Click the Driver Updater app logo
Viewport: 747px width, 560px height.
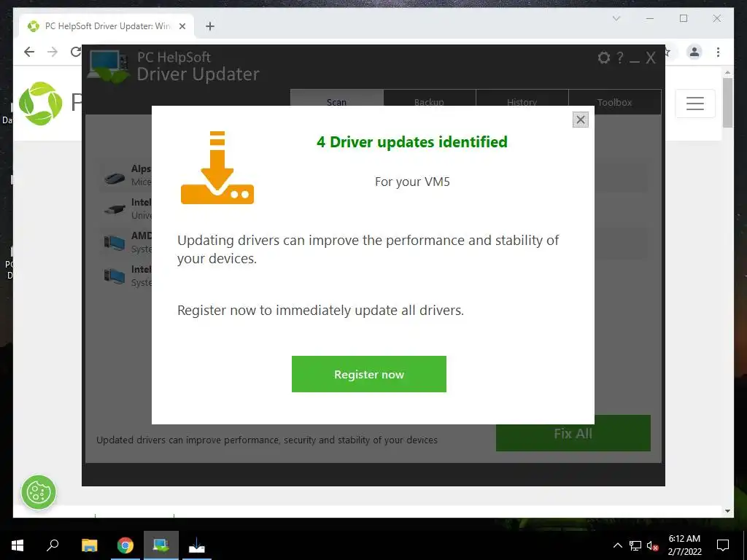click(x=109, y=66)
